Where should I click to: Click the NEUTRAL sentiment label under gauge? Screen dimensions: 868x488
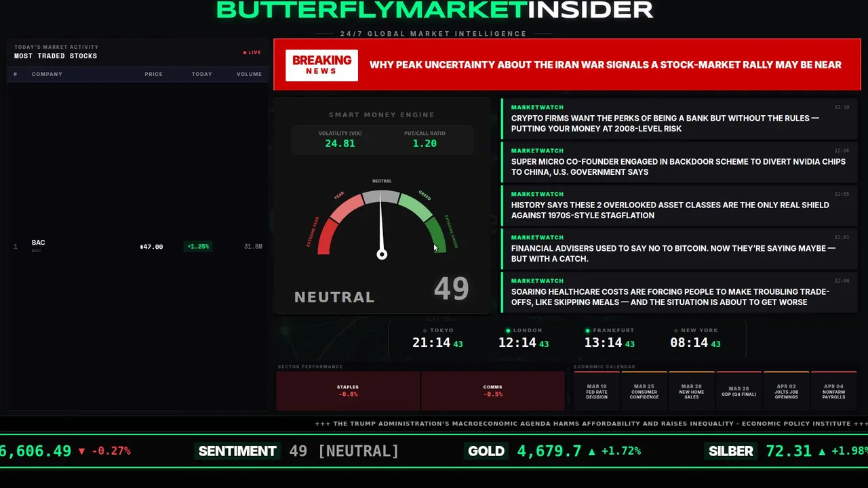coord(334,297)
